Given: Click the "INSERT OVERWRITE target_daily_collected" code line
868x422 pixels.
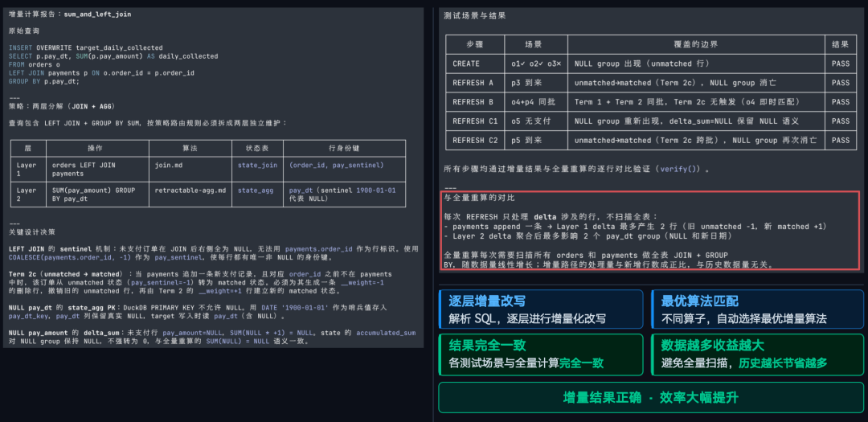Looking at the screenshot, I should 86,48.
